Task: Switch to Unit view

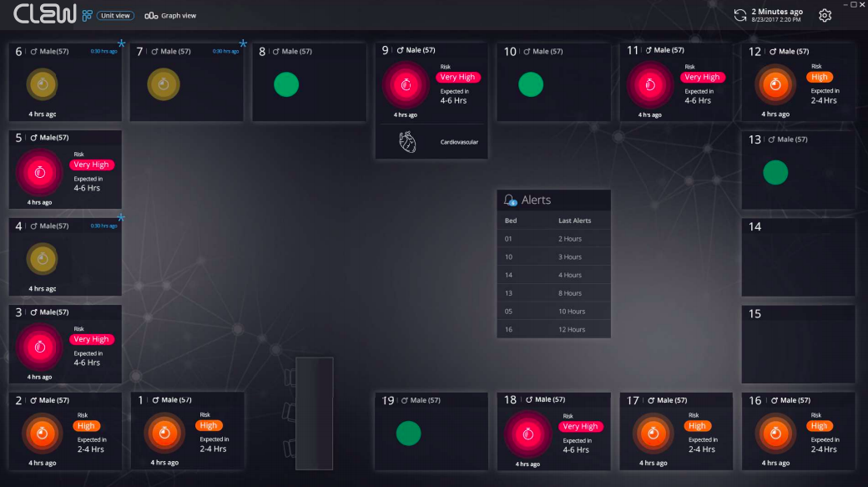Action: pyautogui.click(x=114, y=16)
